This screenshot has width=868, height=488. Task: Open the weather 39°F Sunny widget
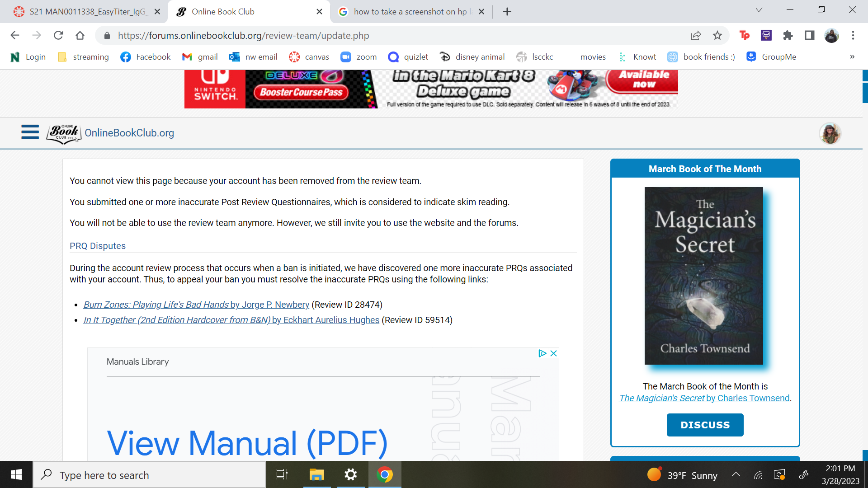tap(682, 475)
